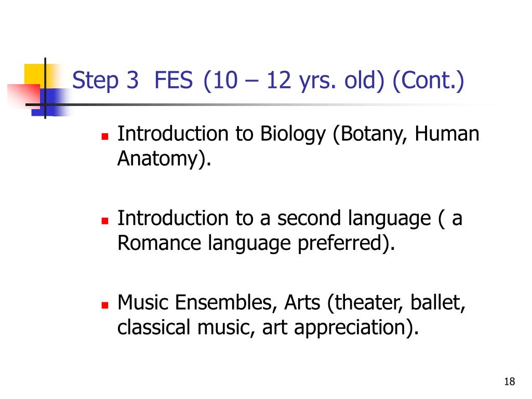Click the word 'Anatomy).'
The width and height of the screenshot is (532, 399).
click(164, 159)
